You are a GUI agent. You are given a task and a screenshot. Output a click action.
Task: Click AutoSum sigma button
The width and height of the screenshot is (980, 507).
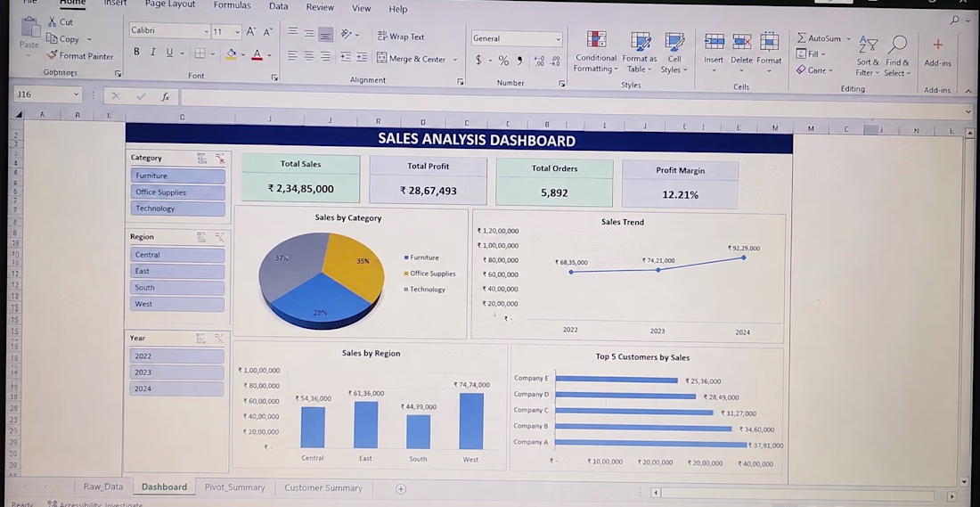pos(820,38)
